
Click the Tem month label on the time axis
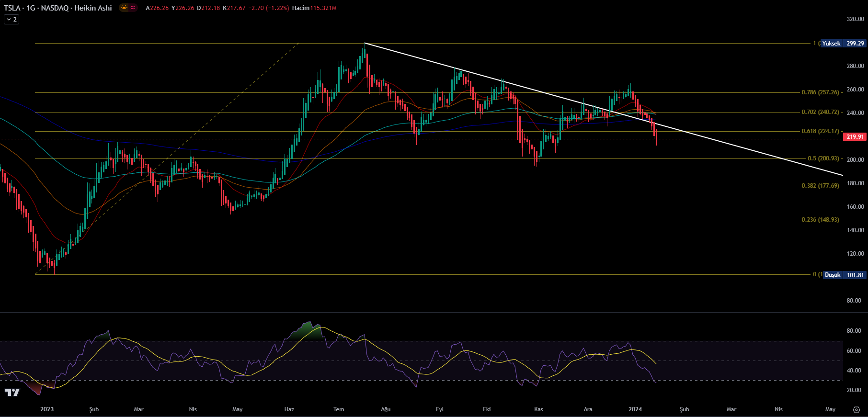click(339, 409)
